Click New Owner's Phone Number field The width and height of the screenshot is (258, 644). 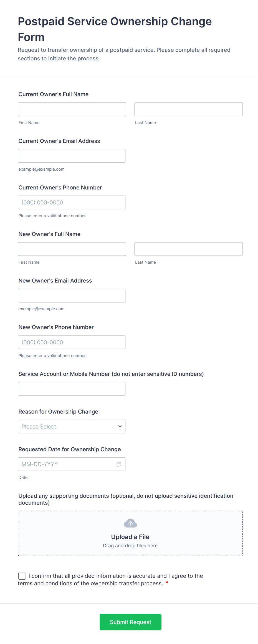[72, 342]
